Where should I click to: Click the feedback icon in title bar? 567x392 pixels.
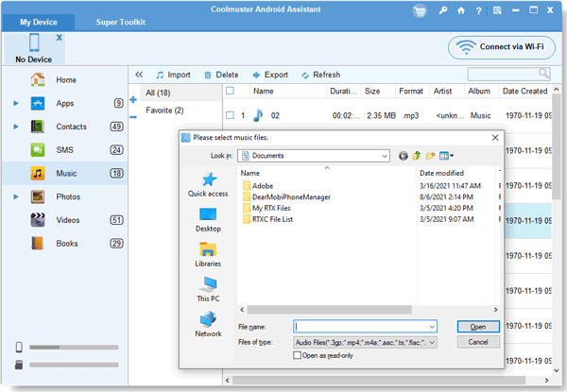[497, 10]
